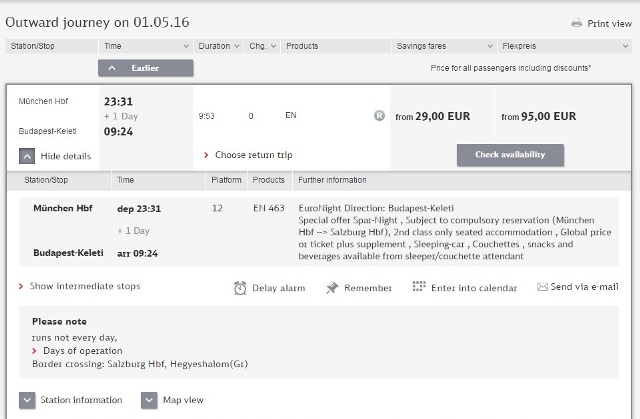Click duration value 9:53

(207, 116)
